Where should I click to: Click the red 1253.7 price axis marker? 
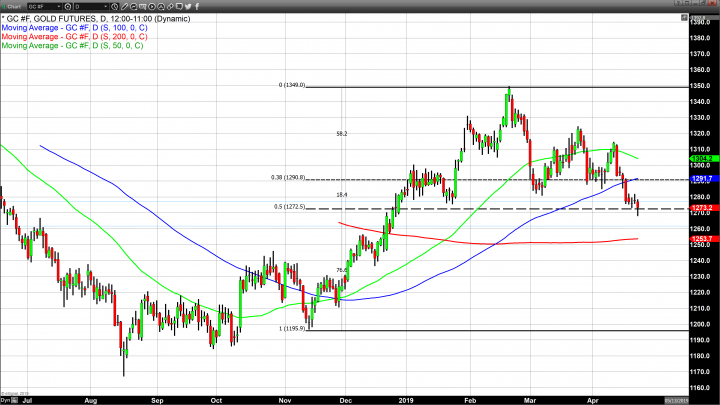702,239
